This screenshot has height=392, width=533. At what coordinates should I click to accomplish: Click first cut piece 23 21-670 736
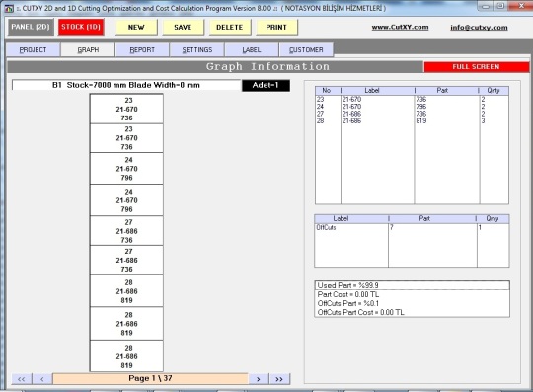click(x=126, y=109)
